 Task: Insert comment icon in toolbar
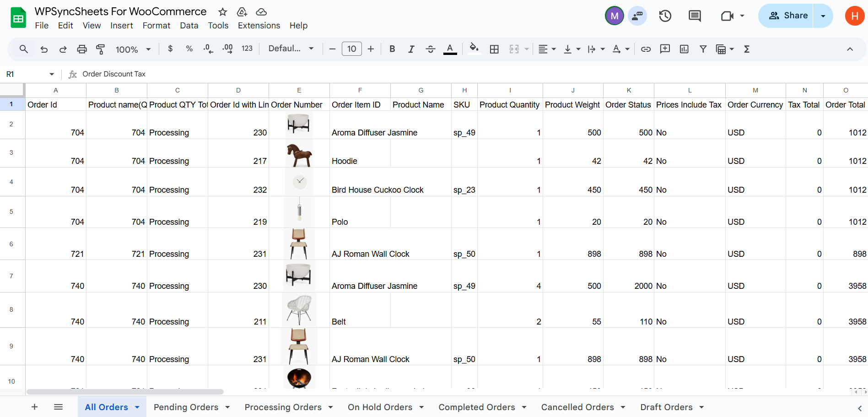point(665,49)
